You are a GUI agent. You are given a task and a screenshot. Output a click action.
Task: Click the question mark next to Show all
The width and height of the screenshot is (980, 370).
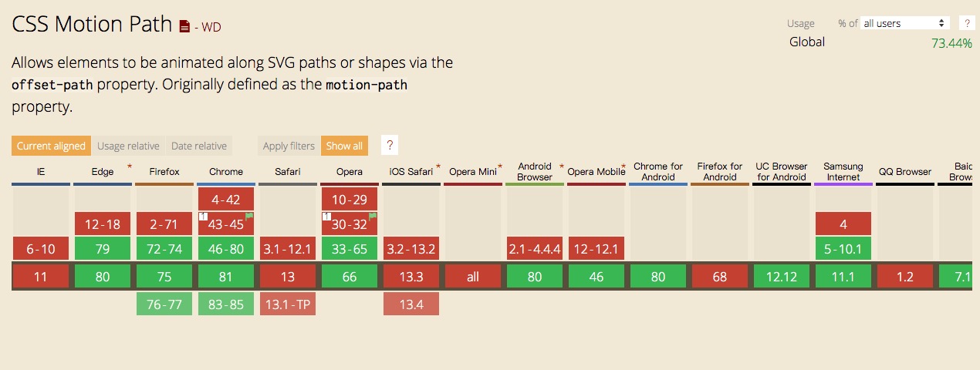pyautogui.click(x=390, y=146)
